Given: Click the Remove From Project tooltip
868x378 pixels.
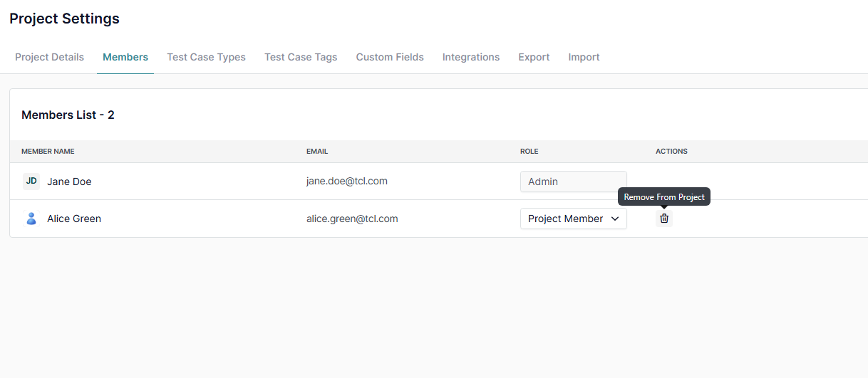Looking at the screenshot, I should click(664, 197).
